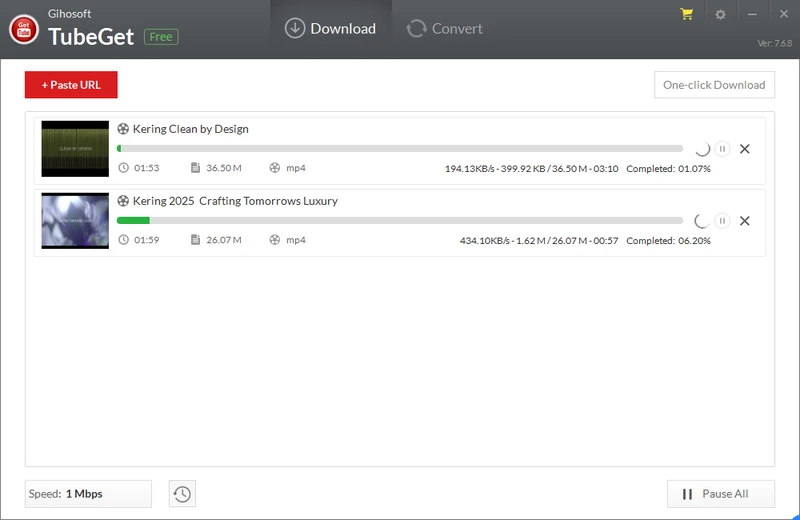The width and height of the screenshot is (800, 520).
Task: Click One-click Download button
Action: point(714,85)
